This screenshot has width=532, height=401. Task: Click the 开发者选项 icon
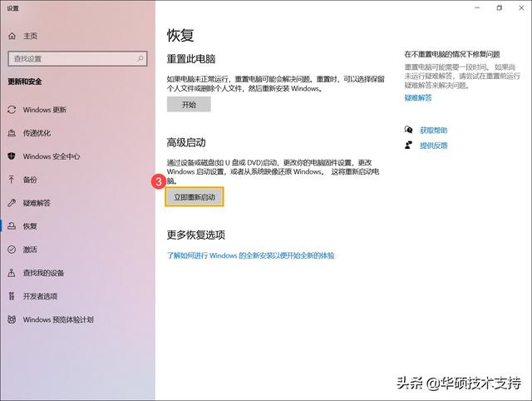coord(12,296)
